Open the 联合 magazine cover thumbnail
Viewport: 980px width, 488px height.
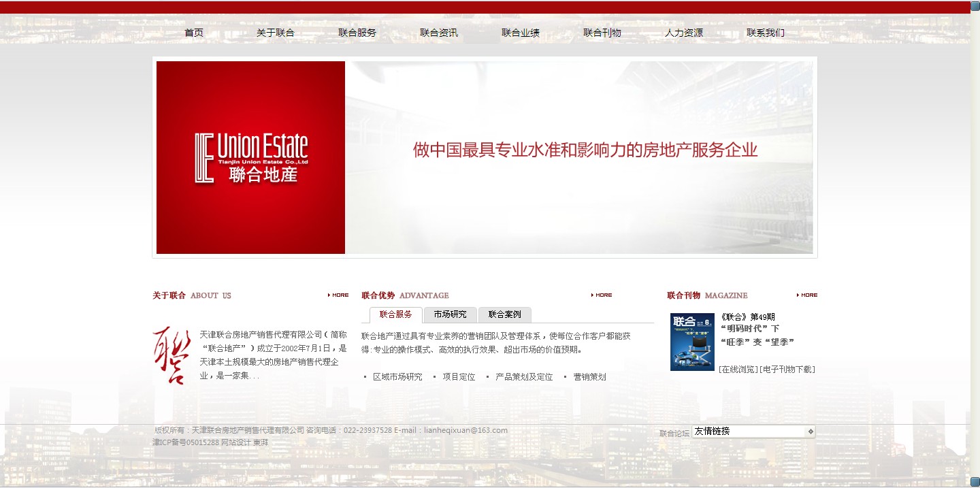pos(692,342)
